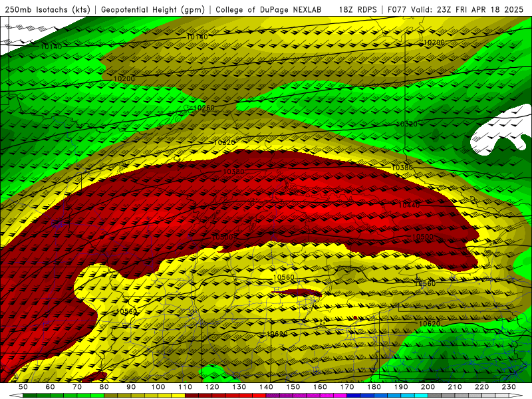Image resolution: width=532 pixels, height=399 pixels.
Task: Click the 'College of DuPage NEXLAB' header text
Action: point(269,10)
